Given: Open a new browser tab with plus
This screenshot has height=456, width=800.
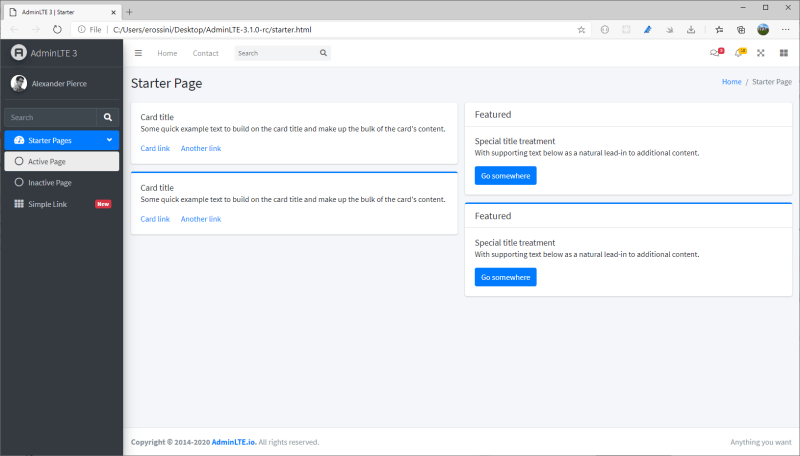Looking at the screenshot, I should pyautogui.click(x=130, y=12).
